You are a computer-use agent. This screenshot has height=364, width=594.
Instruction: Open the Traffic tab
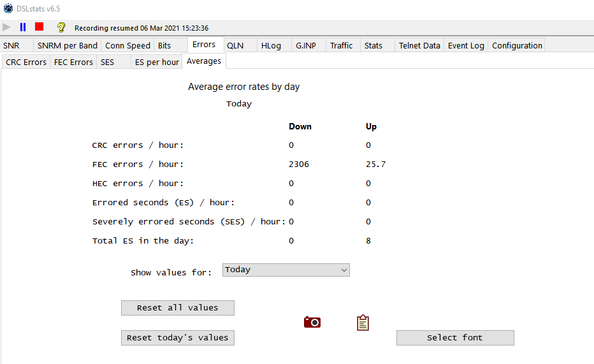344,45
